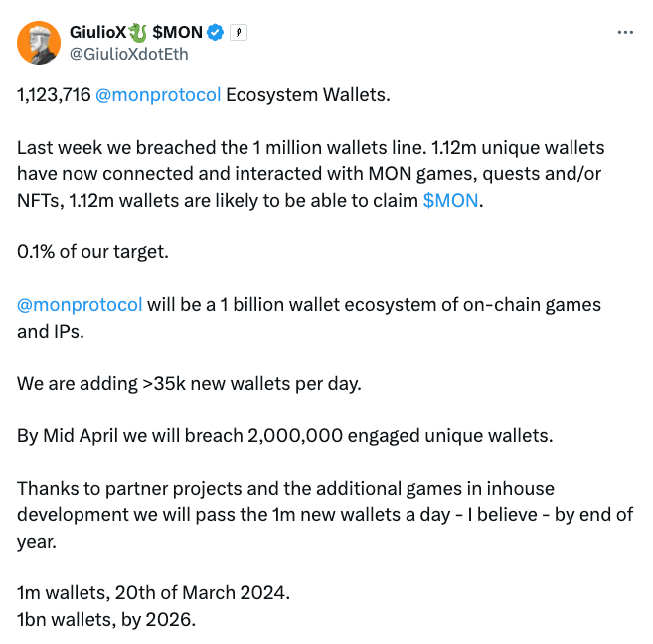Click '1m wallets, 20th of March 2024.' line
This screenshot has width=653, height=644.
tap(153, 592)
